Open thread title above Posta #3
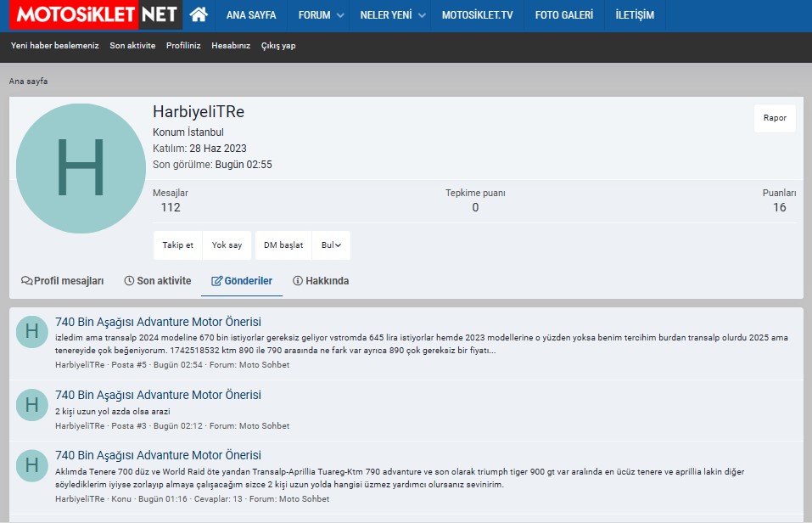The height and width of the screenshot is (523, 812). (x=158, y=395)
